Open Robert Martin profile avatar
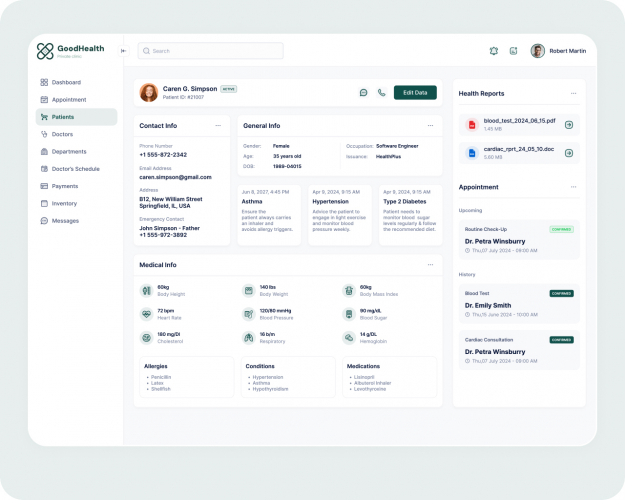 pos(537,51)
